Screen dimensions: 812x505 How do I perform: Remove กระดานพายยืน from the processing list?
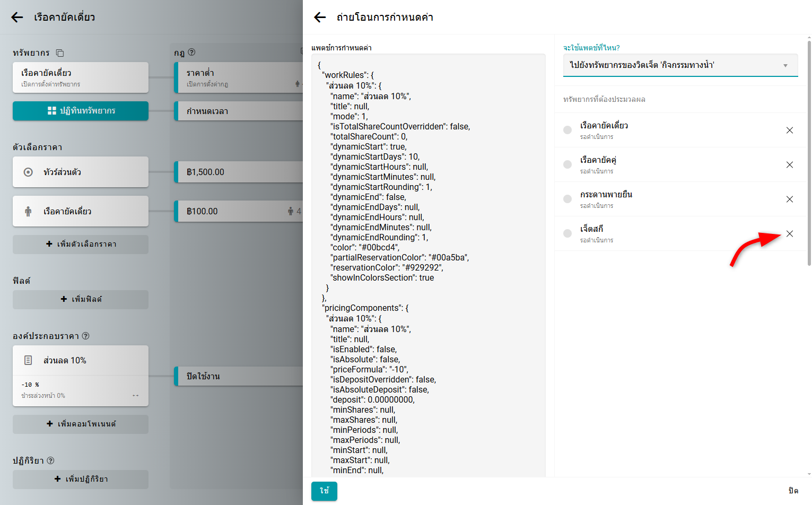coord(789,199)
